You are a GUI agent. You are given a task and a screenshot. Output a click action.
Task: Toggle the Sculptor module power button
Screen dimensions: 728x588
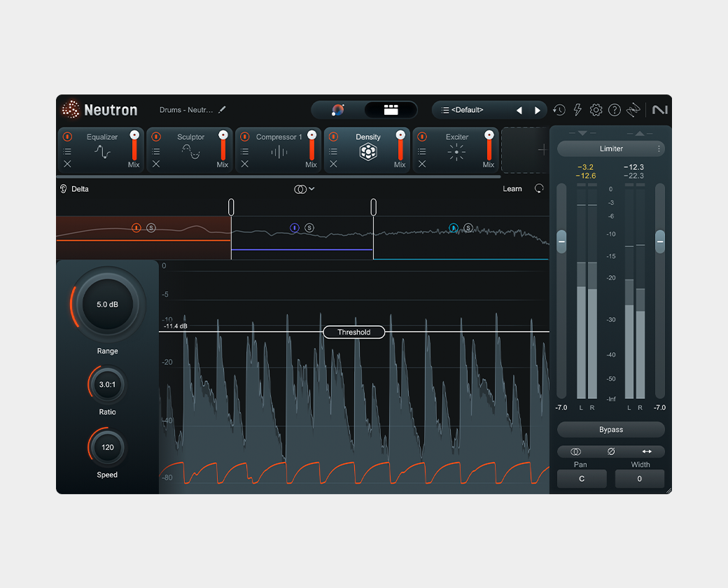click(x=156, y=136)
